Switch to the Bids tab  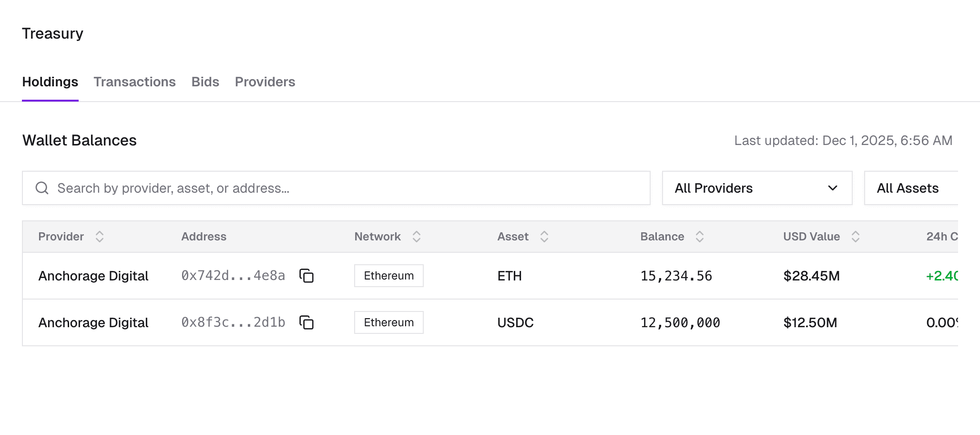pos(205,82)
